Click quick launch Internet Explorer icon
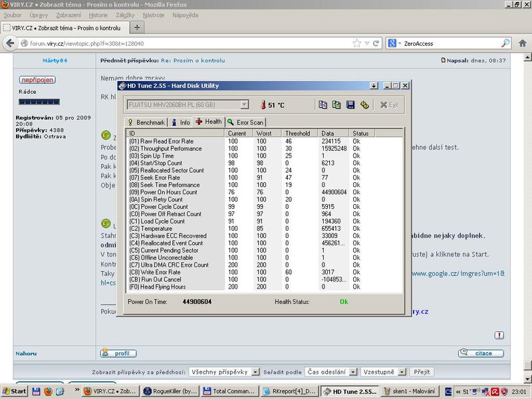The height and width of the screenshot is (399, 532). tap(60, 392)
